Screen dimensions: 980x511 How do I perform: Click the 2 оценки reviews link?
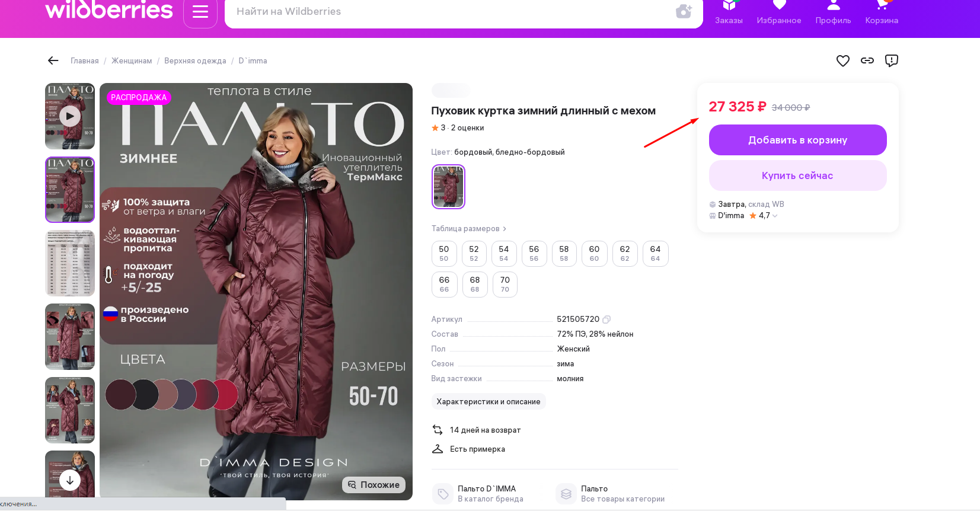(467, 128)
